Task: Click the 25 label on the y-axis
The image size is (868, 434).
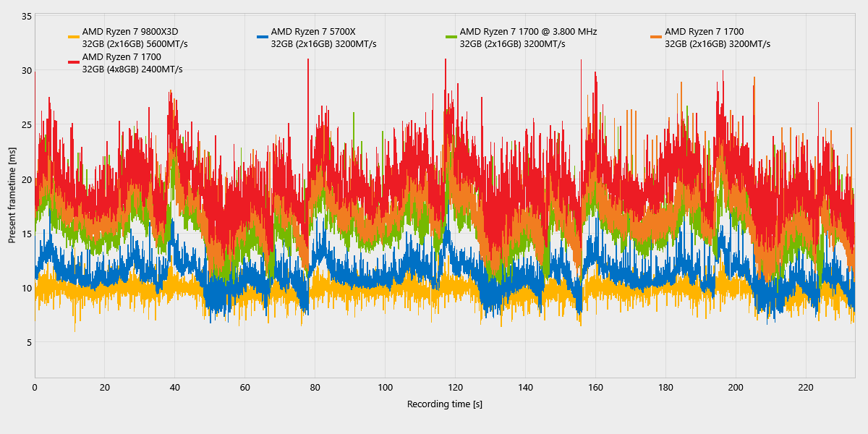Action: point(25,124)
